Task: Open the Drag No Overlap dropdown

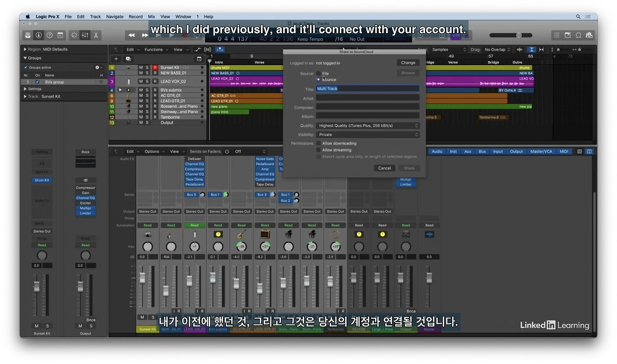Action: click(497, 50)
